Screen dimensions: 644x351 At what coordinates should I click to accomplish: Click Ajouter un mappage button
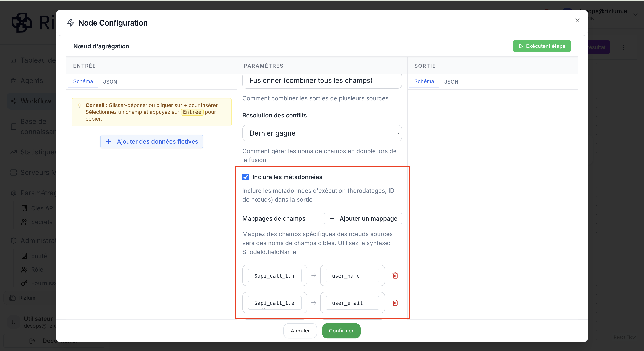coord(363,218)
